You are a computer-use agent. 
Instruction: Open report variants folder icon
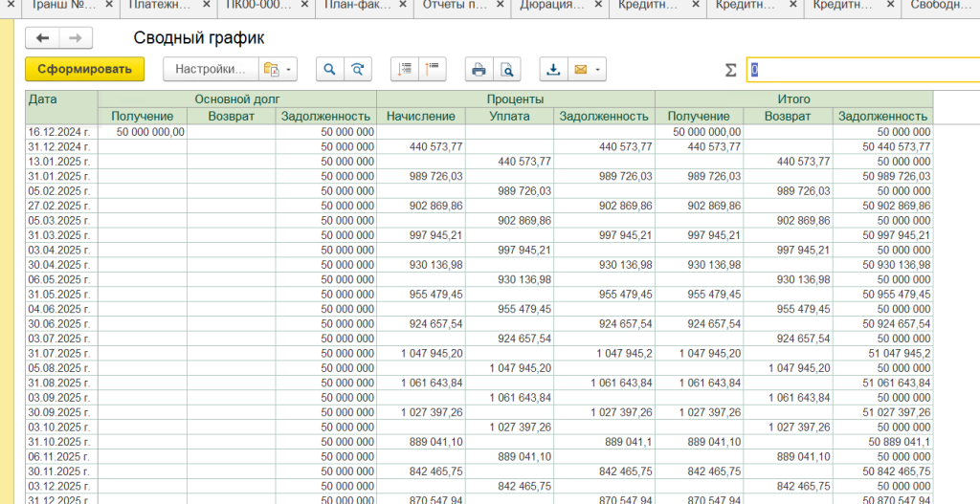[271, 69]
